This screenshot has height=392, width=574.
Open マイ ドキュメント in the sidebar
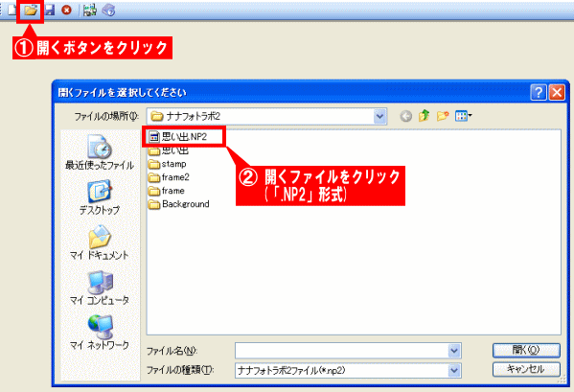point(100,242)
